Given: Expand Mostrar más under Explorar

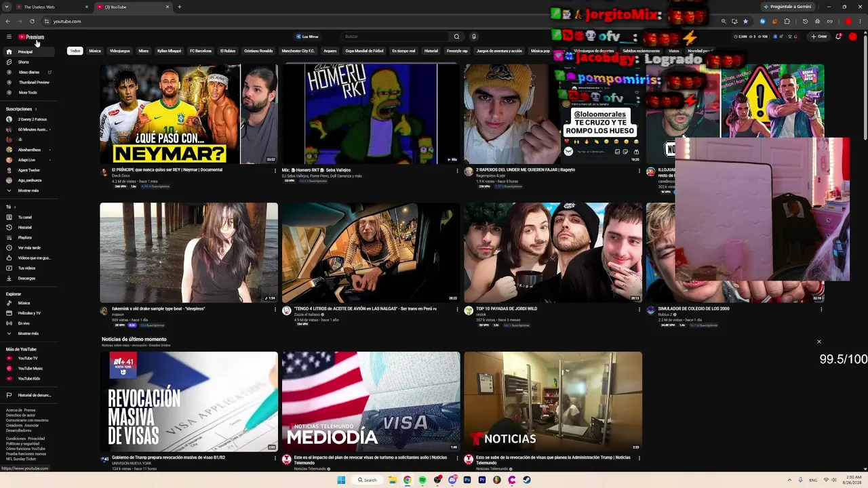Looking at the screenshot, I should point(28,333).
